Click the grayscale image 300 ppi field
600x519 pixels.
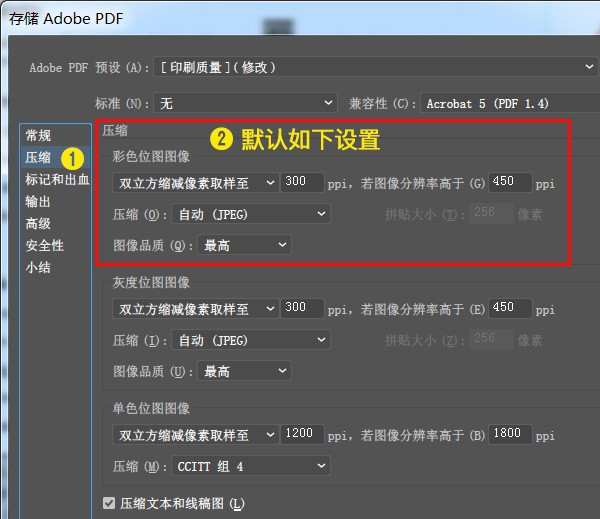[302, 308]
